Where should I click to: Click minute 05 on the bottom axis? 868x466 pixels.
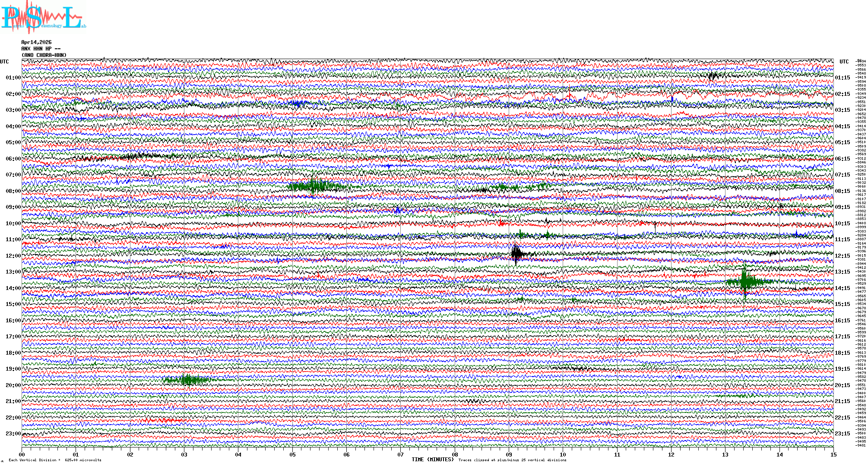pyautogui.click(x=292, y=454)
